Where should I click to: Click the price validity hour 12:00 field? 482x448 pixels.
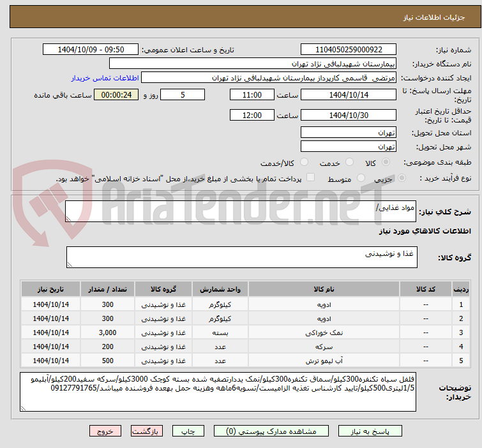point(252,115)
